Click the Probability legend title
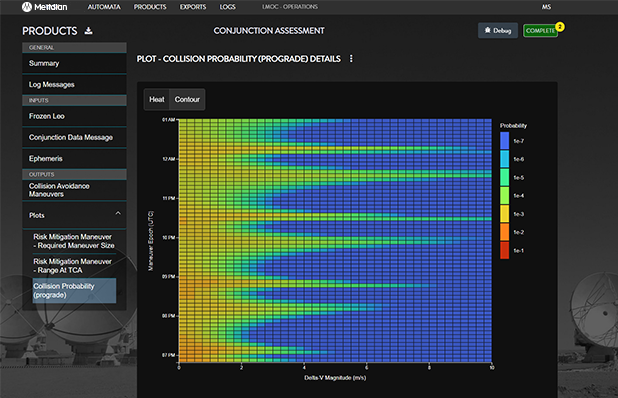Screen dimensions: 618x398 click(x=513, y=126)
